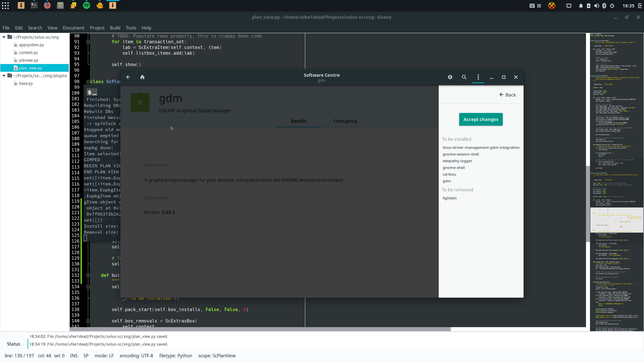Click the Back button in plan view
The image size is (644, 362).
click(507, 95)
